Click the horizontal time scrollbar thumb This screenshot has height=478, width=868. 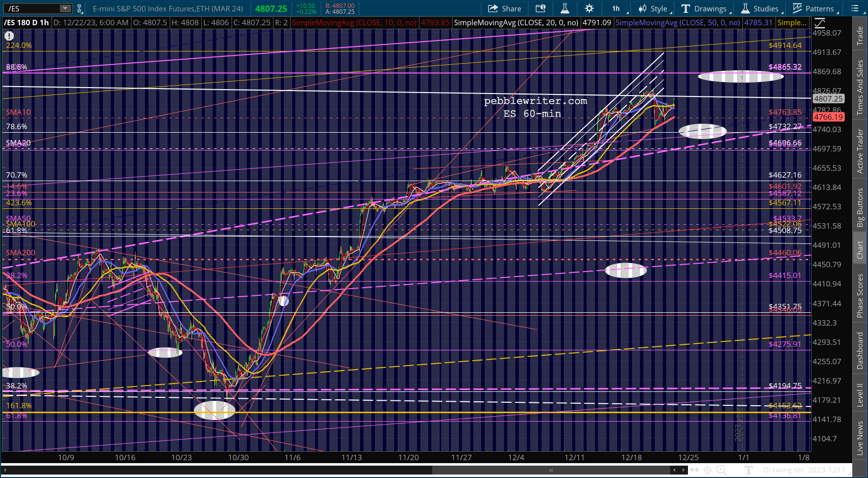click(x=550, y=470)
